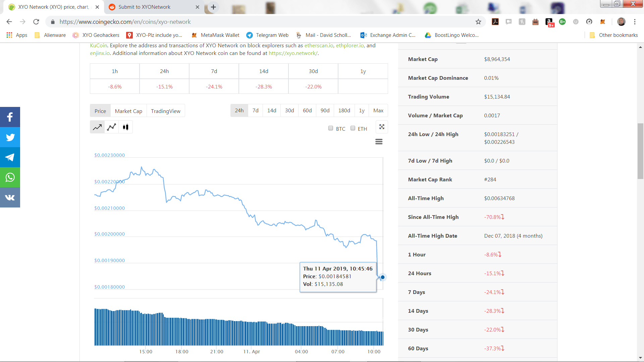Enable the BTC chart overlay checkbox
This screenshot has width=644, height=362.
pos(330,128)
